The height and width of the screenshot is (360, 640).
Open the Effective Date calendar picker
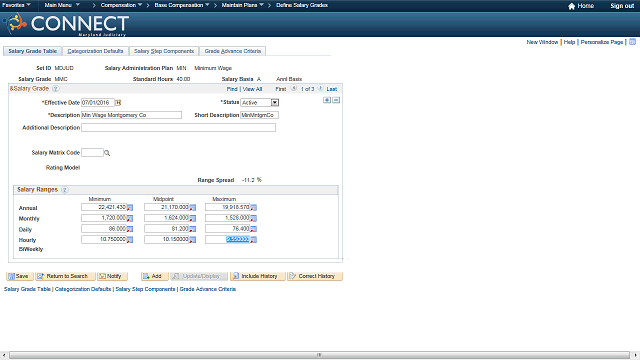(x=118, y=102)
